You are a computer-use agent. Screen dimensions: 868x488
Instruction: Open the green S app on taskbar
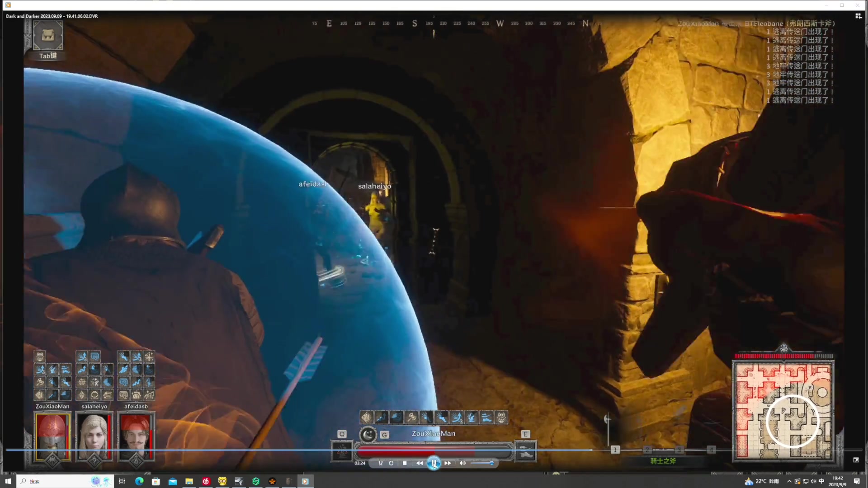click(256, 481)
